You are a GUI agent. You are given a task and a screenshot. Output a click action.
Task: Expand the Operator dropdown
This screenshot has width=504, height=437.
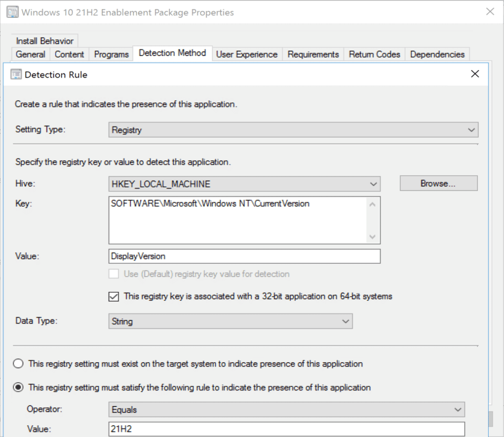point(286,409)
